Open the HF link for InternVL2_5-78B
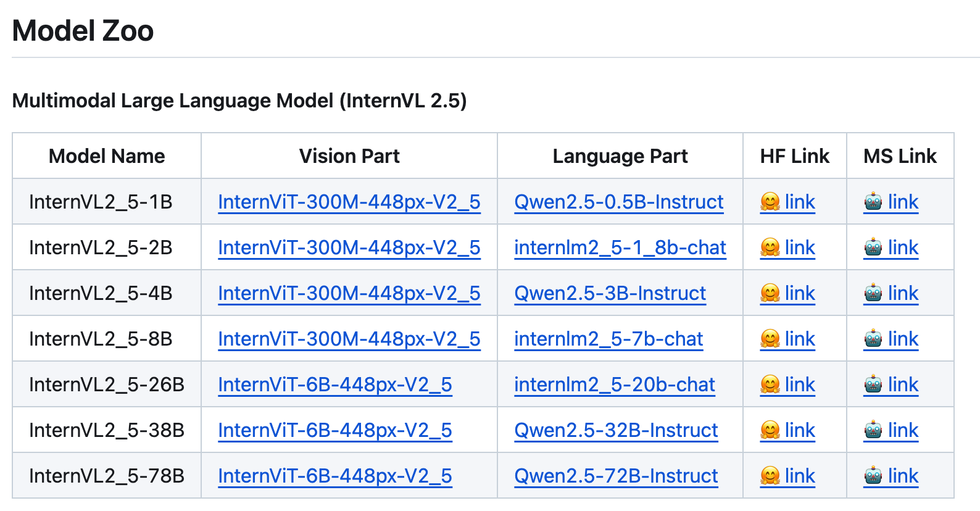 [787, 476]
